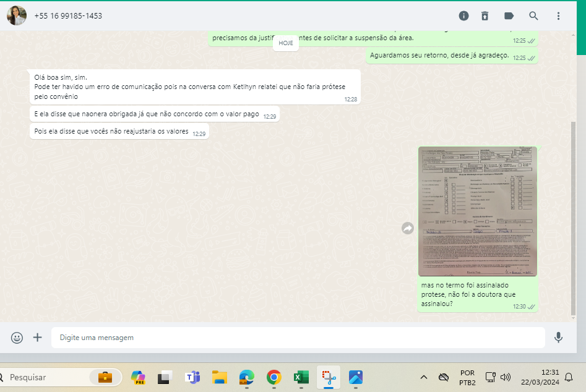Viewport: 586px width, 392px height.
Task: Open Excel from taskbar
Action: coord(301,377)
